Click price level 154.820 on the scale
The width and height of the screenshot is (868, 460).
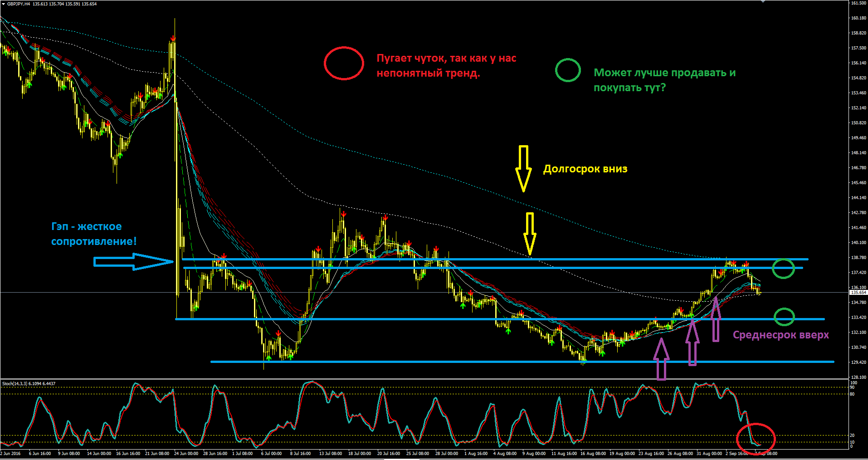pos(858,78)
